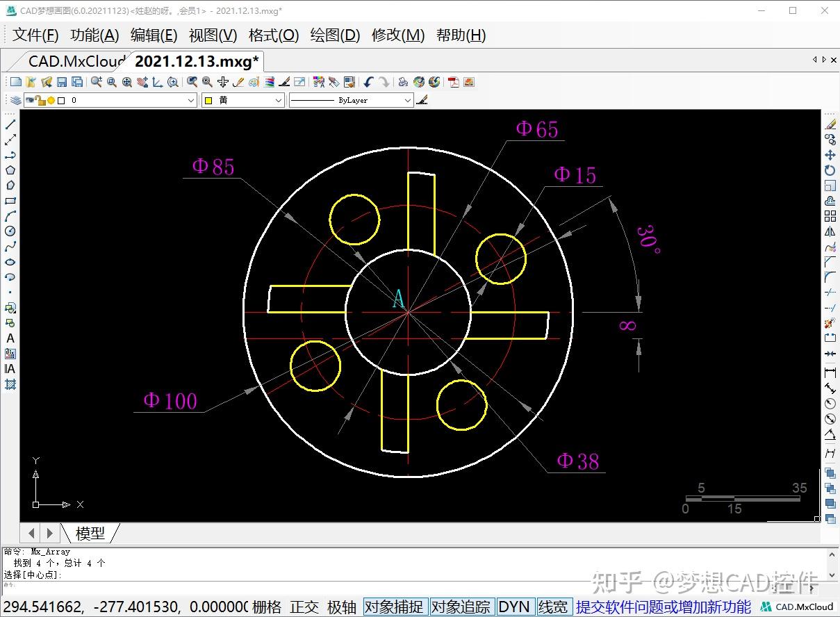The width and height of the screenshot is (840, 617).
Task: Toggle the layer lock icon
Action: [x=39, y=100]
